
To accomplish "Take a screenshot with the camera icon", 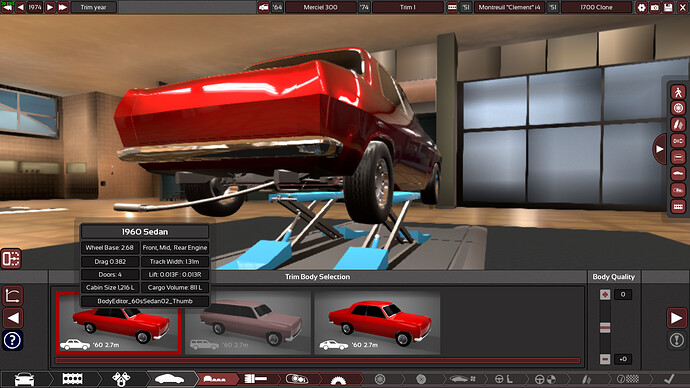I will pyautogui.click(x=655, y=7).
